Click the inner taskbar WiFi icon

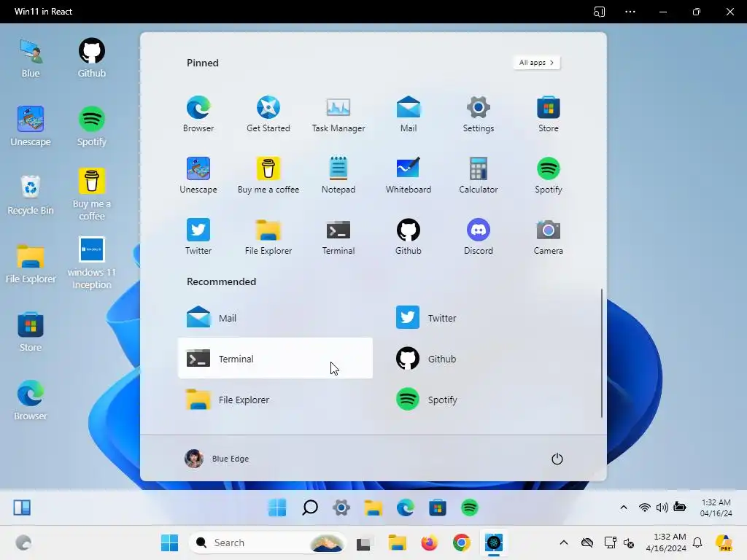[644, 507]
